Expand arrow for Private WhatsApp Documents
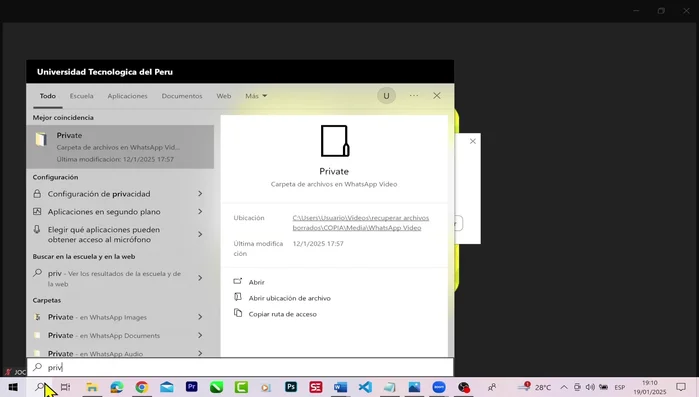Viewport: 699px width, 397px height. tap(200, 336)
